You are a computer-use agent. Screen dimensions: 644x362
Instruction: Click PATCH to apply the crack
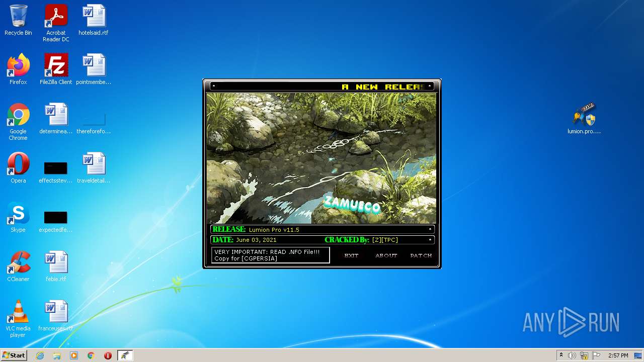click(421, 255)
